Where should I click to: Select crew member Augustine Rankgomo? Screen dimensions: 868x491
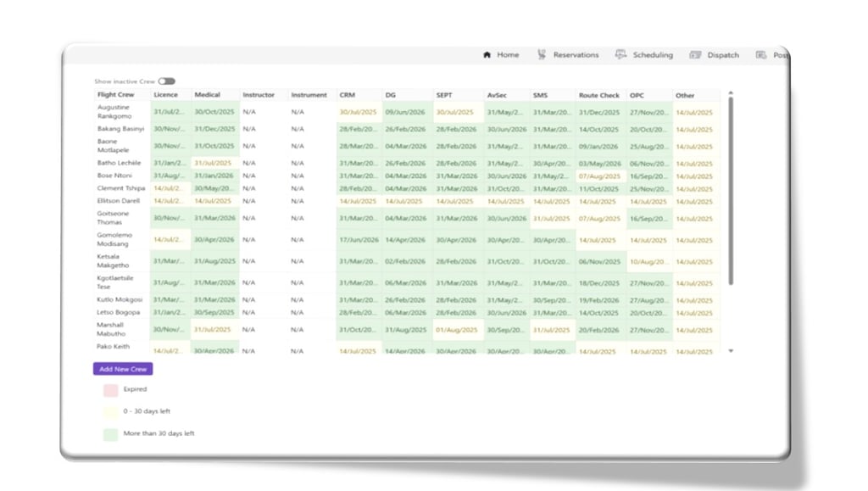[114, 112]
